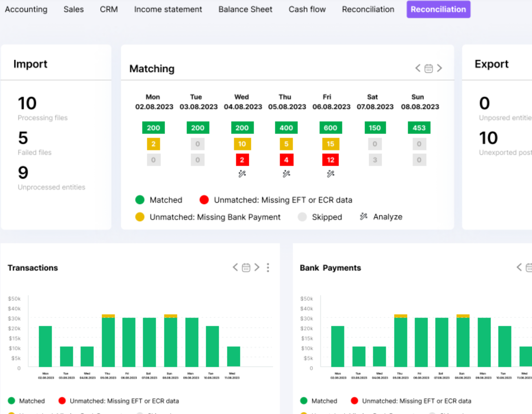Select the Cash flow tab
The height and width of the screenshot is (414, 532).
click(x=307, y=10)
